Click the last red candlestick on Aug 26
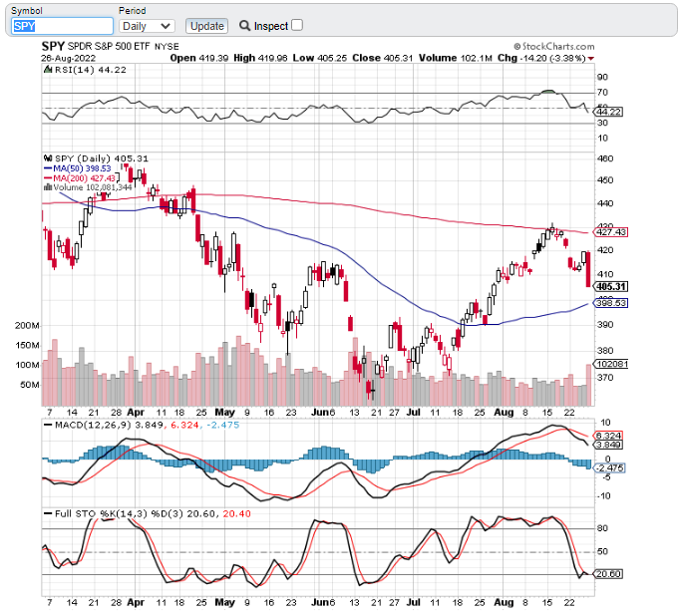The width and height of the screenshot is (678, 616). [x=588, y=270]
